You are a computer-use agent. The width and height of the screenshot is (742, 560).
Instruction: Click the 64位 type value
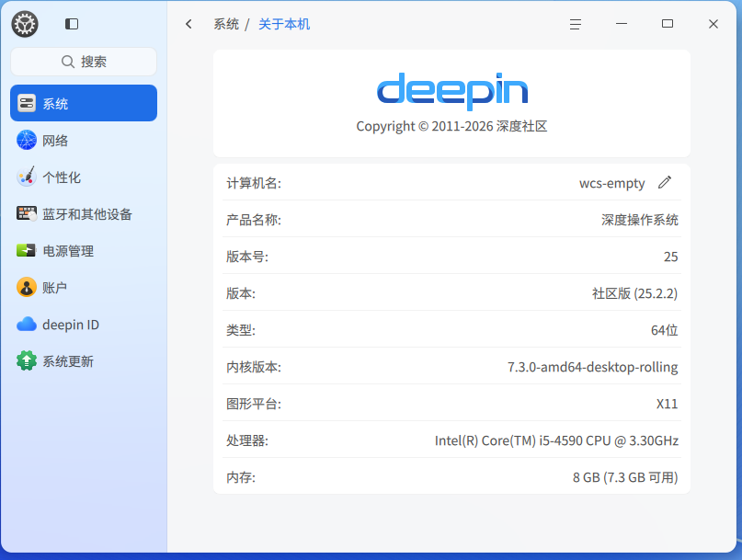665,330
